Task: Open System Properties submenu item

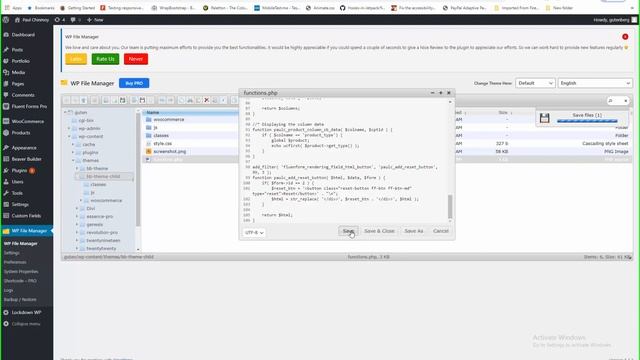Action: click(21, 271)
